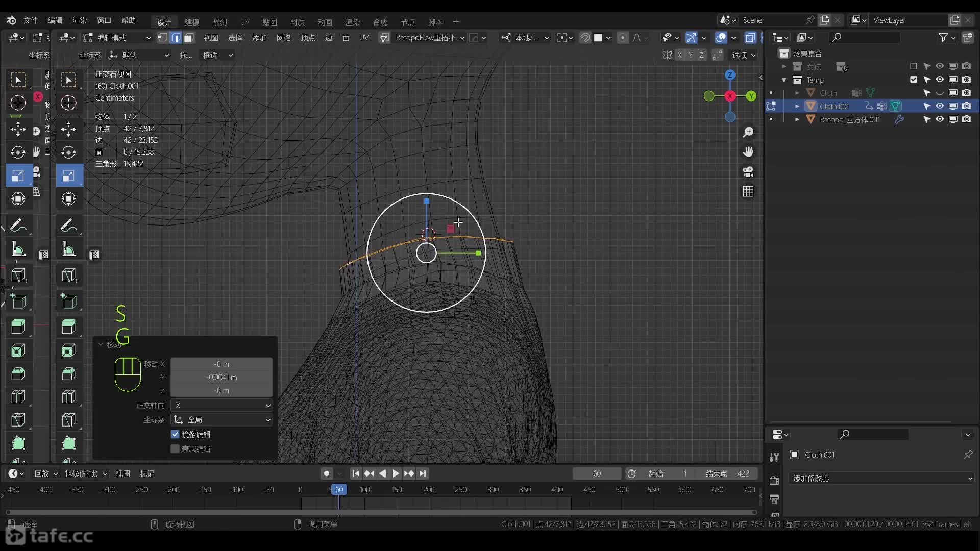Collapse the Temp collection

pyautogui.click(x=783, y=80)
